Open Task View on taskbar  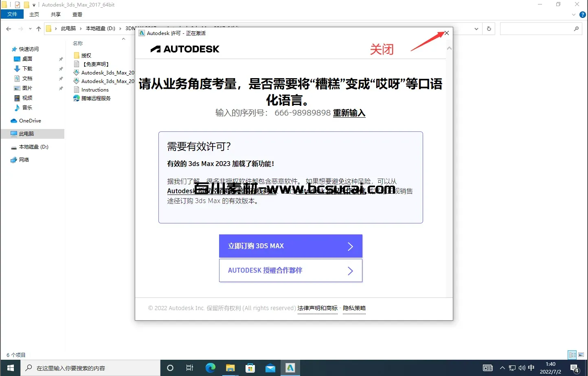(190, 368)
